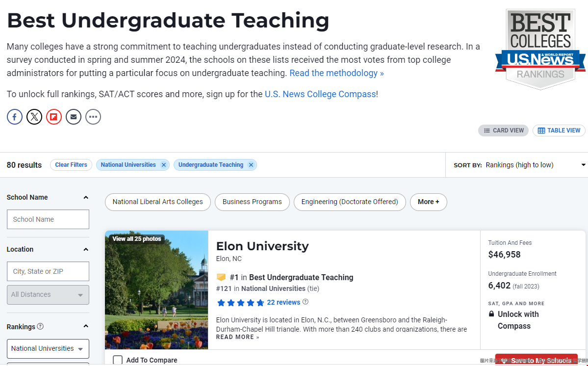Share on Flipboard
Screen dimensions: 588x366
pos(53,117)
